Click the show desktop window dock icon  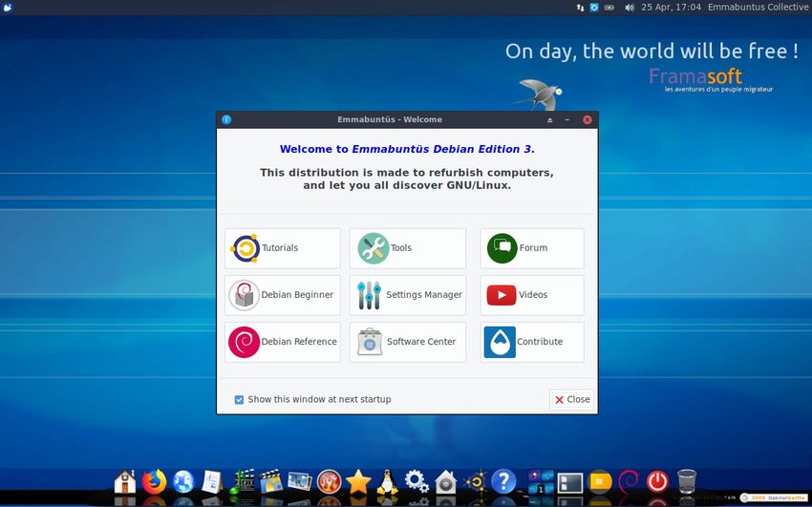tap(570, 482)
